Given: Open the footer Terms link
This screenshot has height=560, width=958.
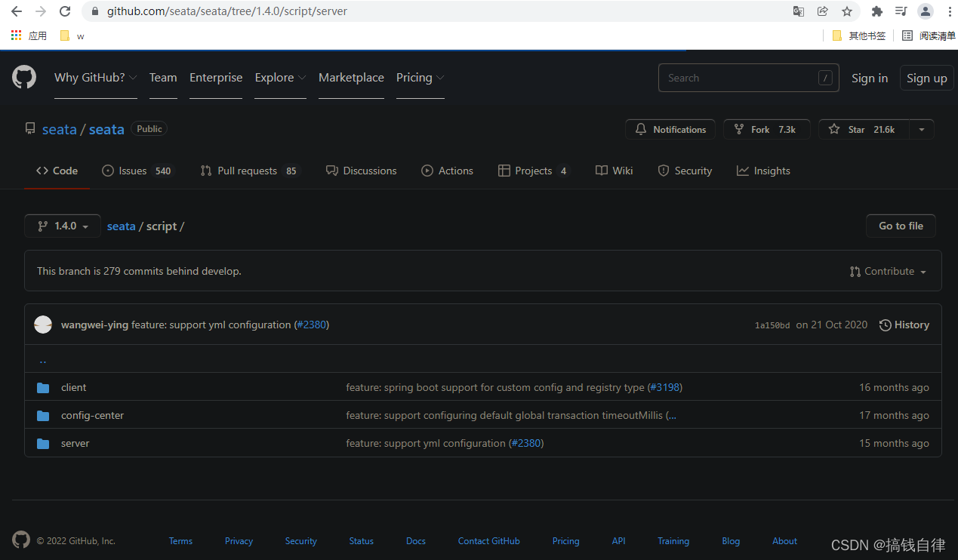Looking at the screenshot, I should coord(180,541).
